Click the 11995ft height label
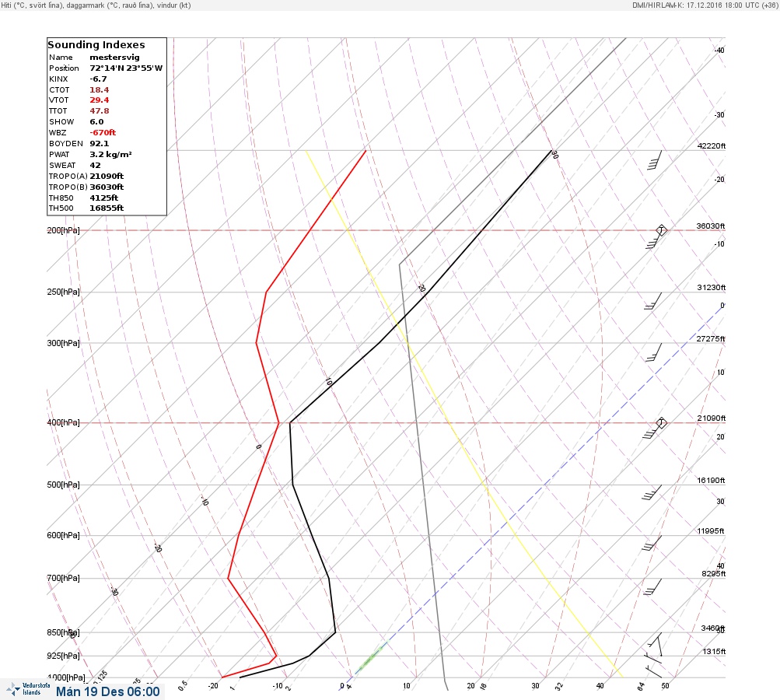The image size is (780, 700). [x=711, y=531]
